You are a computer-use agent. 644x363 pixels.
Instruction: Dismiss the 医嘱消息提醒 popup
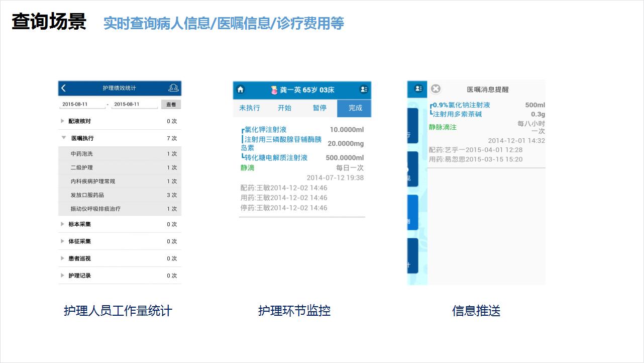pos(435,88)
